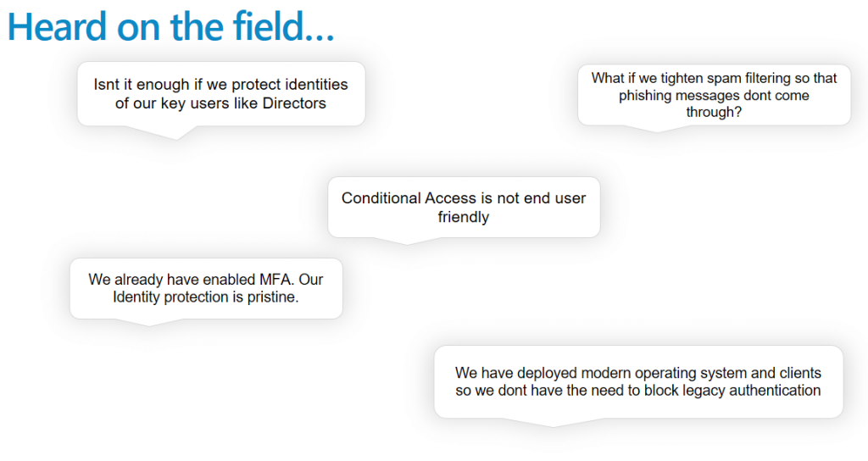Click the word "friendly" under Conditional Access

464,217
